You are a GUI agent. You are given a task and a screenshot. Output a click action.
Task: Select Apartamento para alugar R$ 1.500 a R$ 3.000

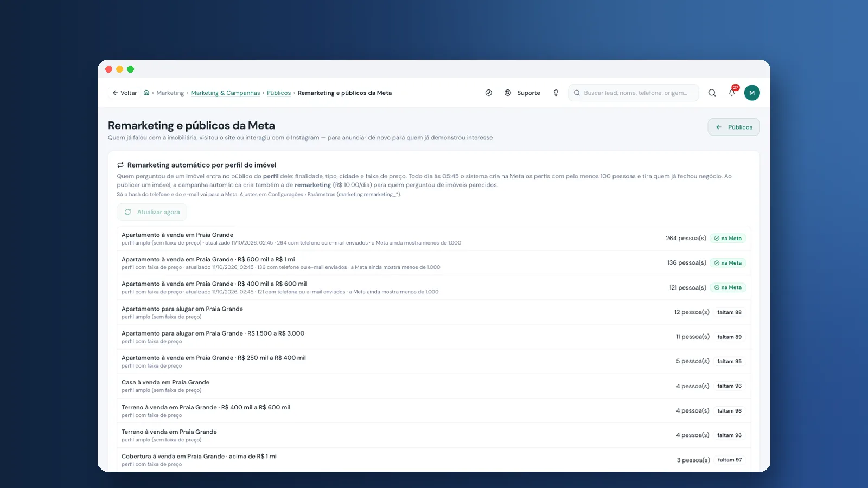pos(433,337)
